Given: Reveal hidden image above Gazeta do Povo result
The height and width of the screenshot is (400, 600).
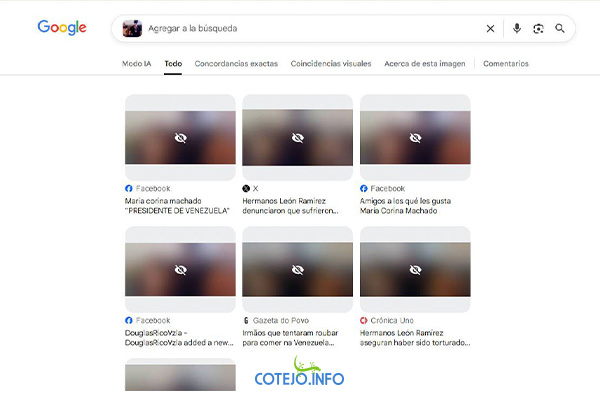Looking at the screenshot, I should pyautogui.click(x=297, y=269).
